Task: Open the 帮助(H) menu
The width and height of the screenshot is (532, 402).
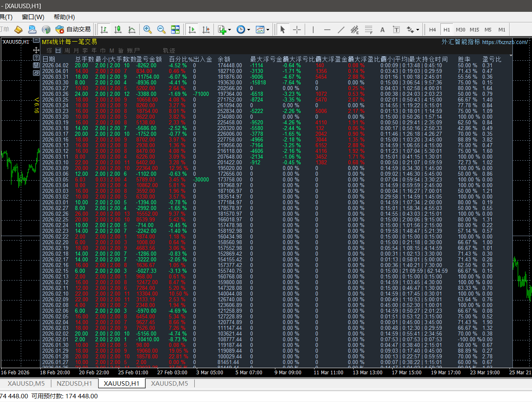Action: pyautogui.click(x=64, y=17)
